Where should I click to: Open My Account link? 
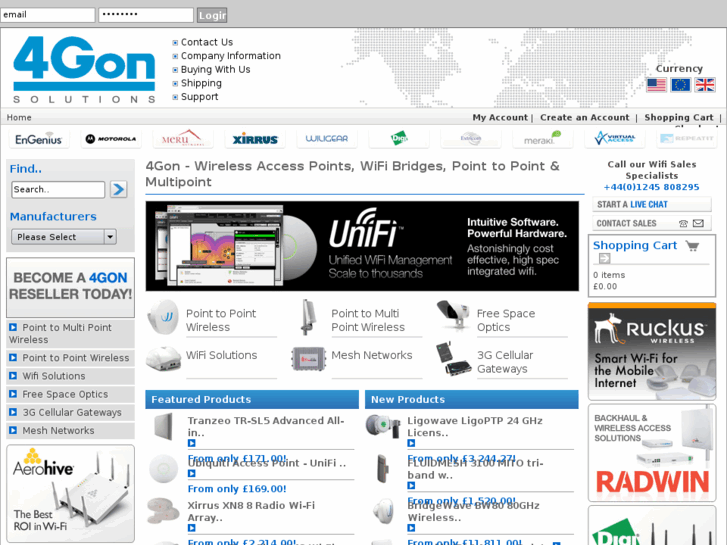(500, 117)
